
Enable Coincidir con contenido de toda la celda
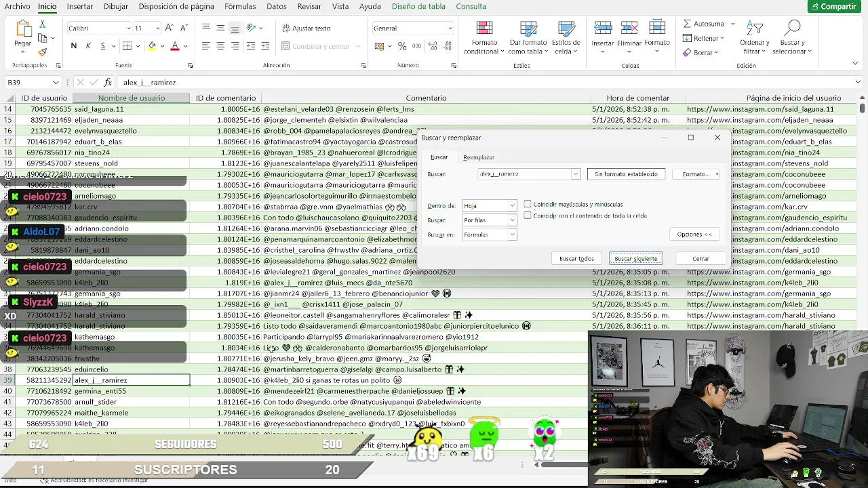pyautogui.click(x=528, y=216)
